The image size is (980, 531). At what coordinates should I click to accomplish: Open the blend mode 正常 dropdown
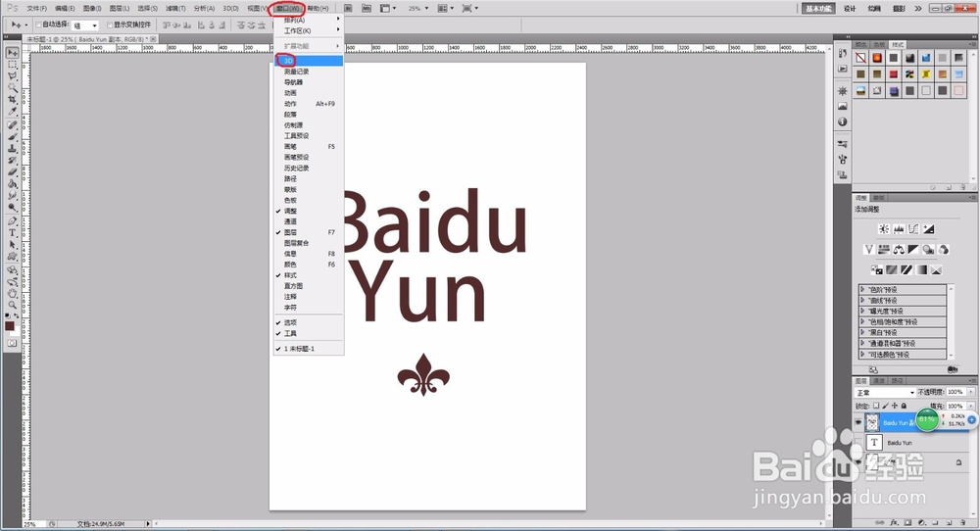[884, 392]
